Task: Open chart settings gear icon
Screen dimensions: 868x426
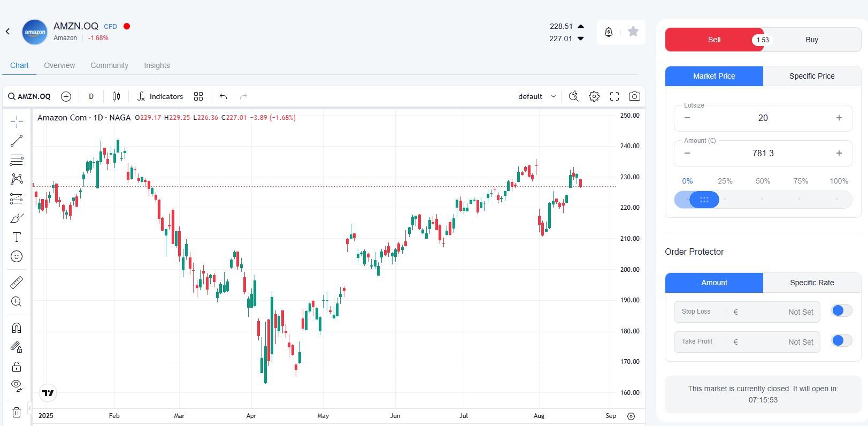Action: [594, 96]
